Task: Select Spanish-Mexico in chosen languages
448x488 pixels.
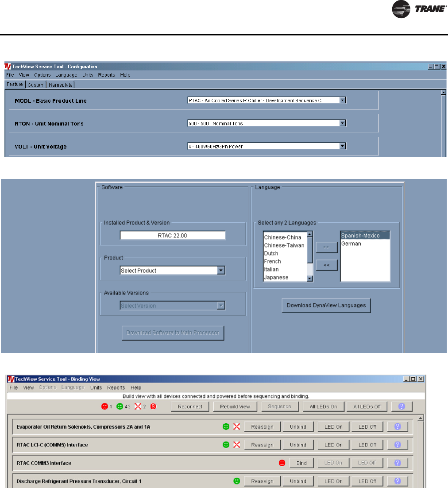Action: (365, 236)
